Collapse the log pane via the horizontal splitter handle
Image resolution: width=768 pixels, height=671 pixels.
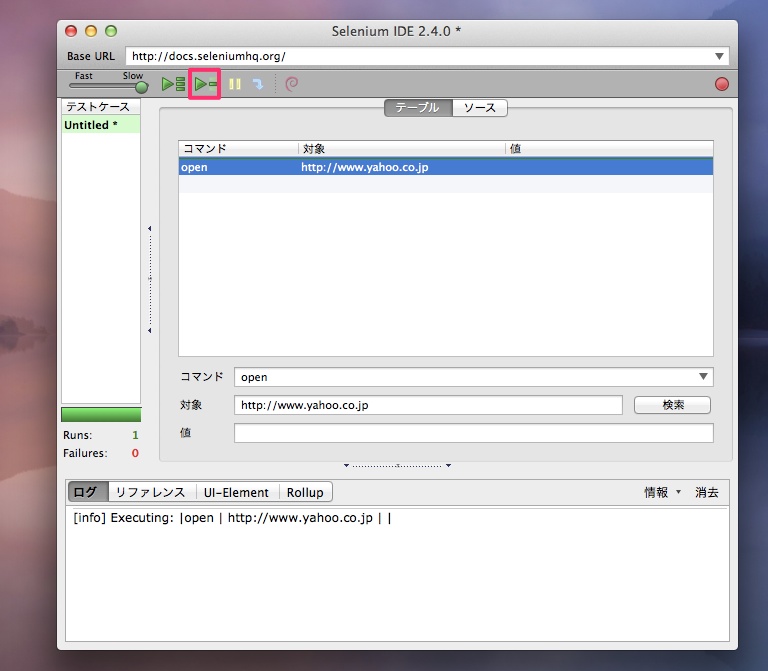click(x=397, y=465)
